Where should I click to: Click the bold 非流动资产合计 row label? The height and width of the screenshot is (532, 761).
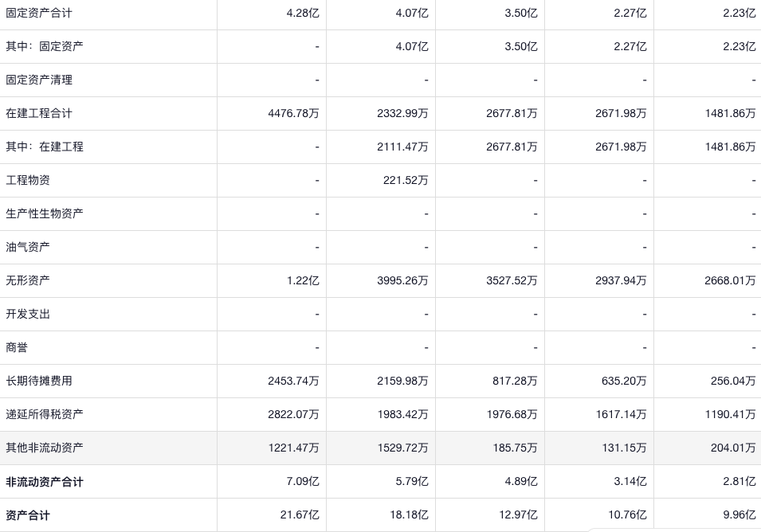(45, 482)
